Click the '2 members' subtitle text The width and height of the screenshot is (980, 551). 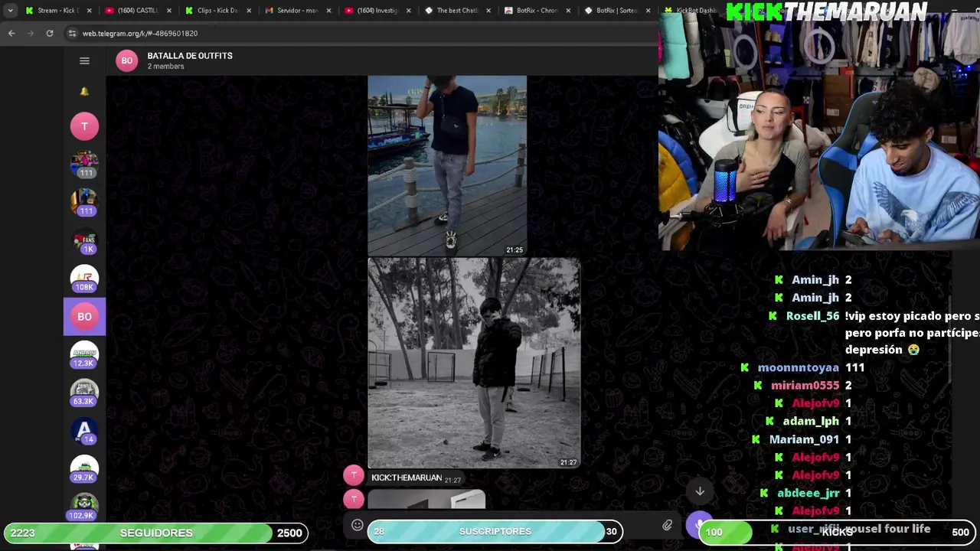165,67
